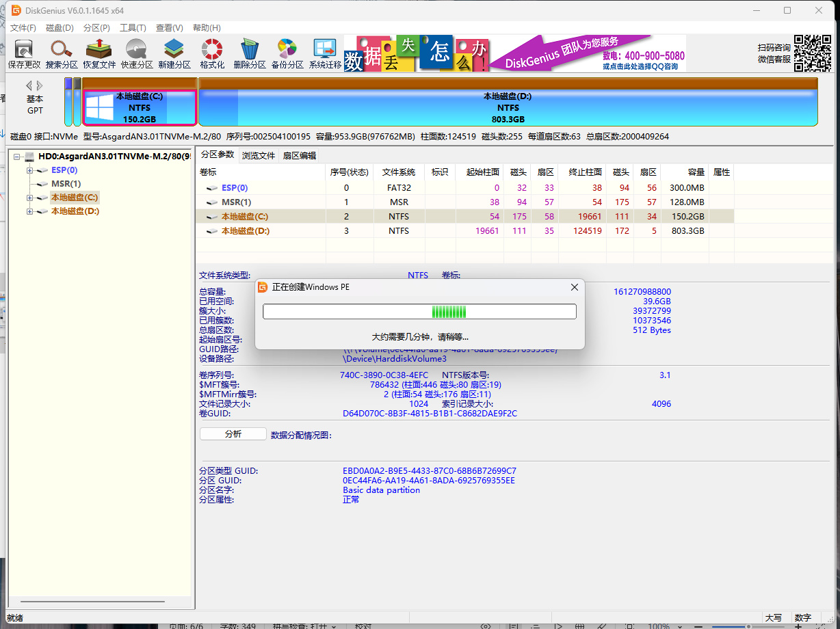The height and width of the screenshot is (629, 840).
Task: Switch to the 分区参数 tab
Action: 218,155
